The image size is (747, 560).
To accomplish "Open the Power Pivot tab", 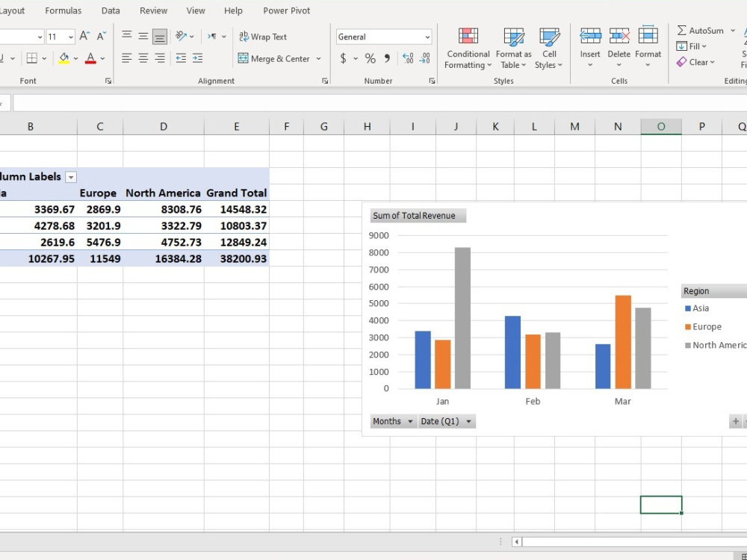I will (286, 10).
